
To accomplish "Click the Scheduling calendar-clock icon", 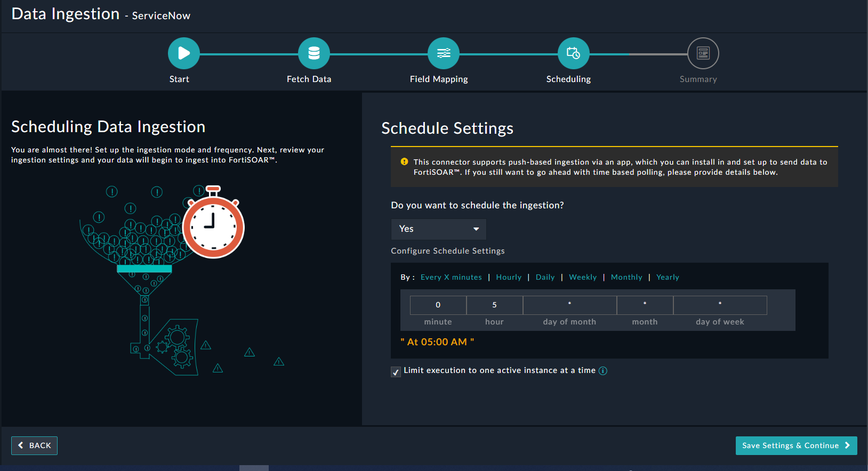I will coord(573,53).
